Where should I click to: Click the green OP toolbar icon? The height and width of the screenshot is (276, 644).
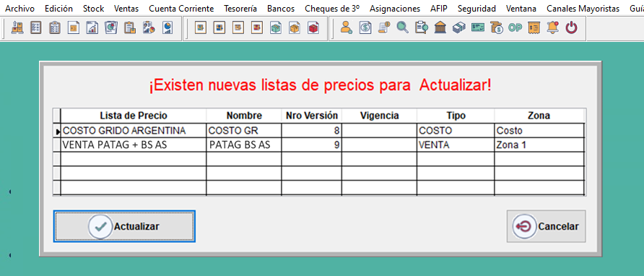[x=515, y=28]
